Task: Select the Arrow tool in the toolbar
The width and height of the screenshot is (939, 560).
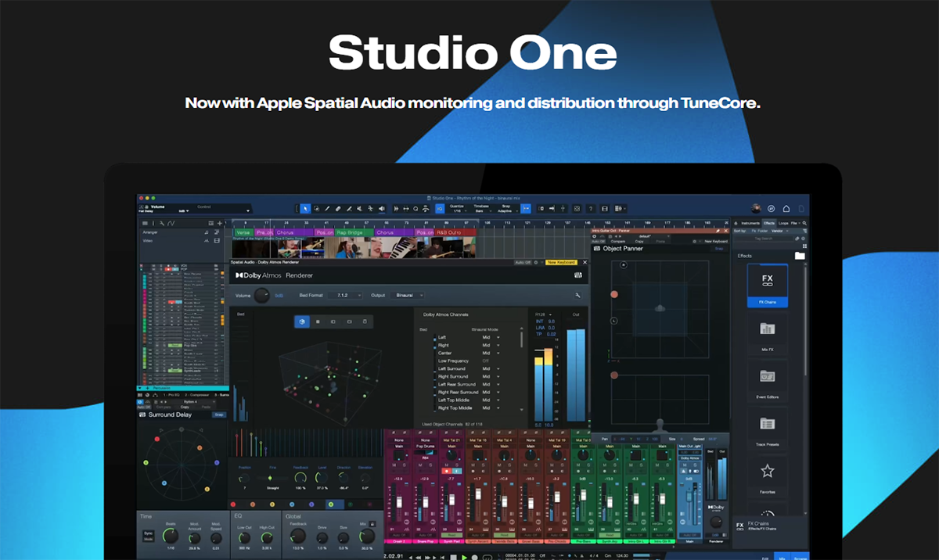Action: click(305, 209)
